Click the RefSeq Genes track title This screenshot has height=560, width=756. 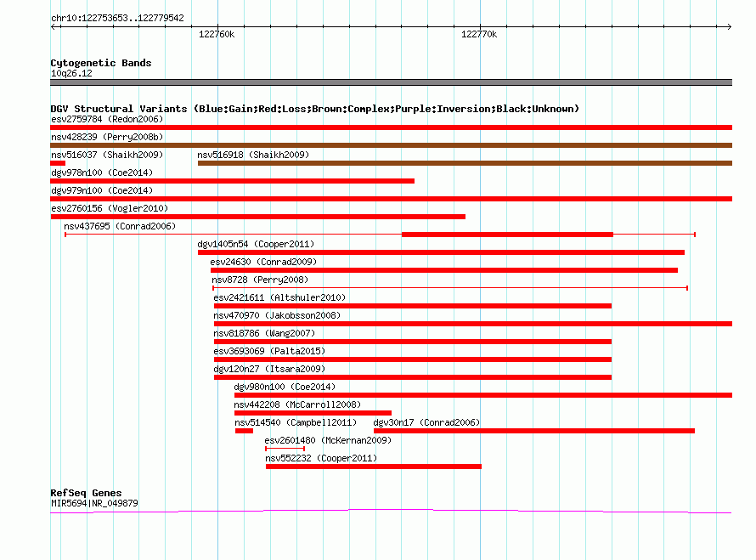(86, 493)
